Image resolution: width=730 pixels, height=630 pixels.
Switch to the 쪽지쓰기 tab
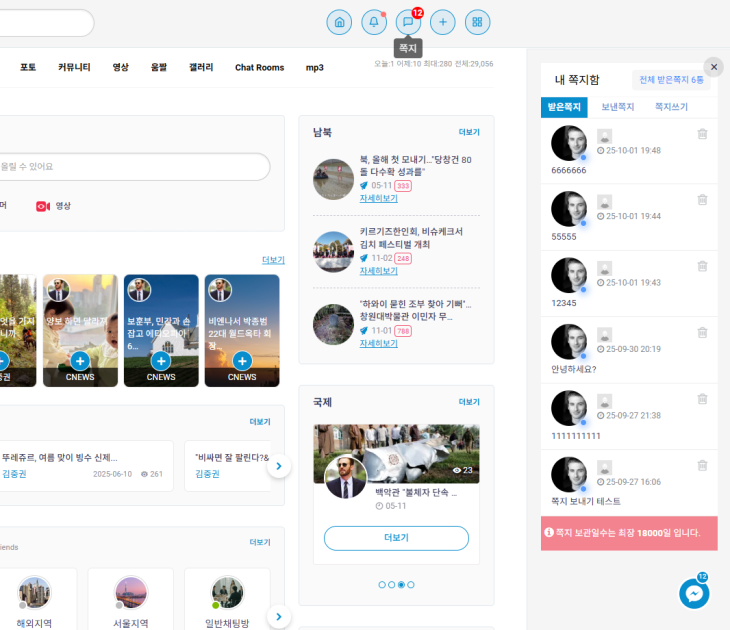coord(671,107)
